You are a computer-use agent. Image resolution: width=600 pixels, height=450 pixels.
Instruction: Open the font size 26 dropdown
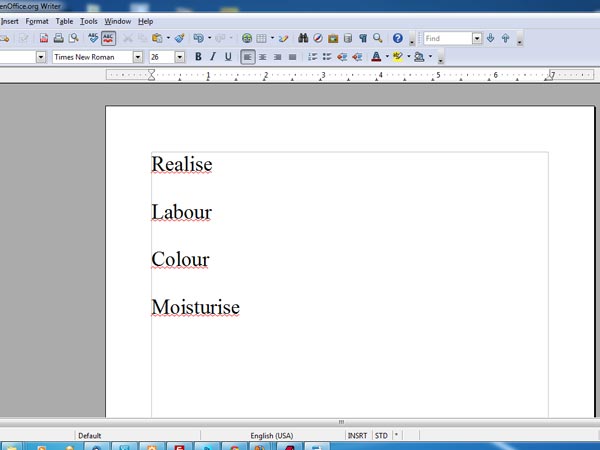pos(180,57)
